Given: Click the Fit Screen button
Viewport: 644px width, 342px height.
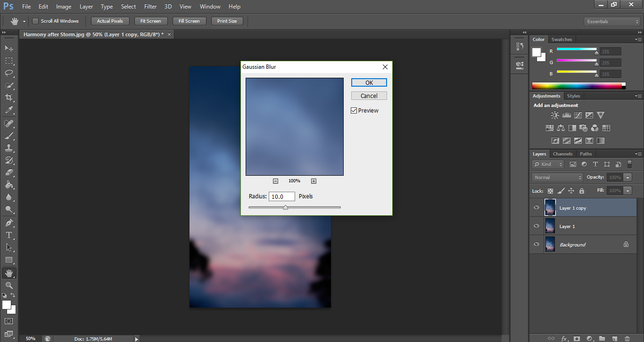Looking at the screenshot, I should (151, 21).
